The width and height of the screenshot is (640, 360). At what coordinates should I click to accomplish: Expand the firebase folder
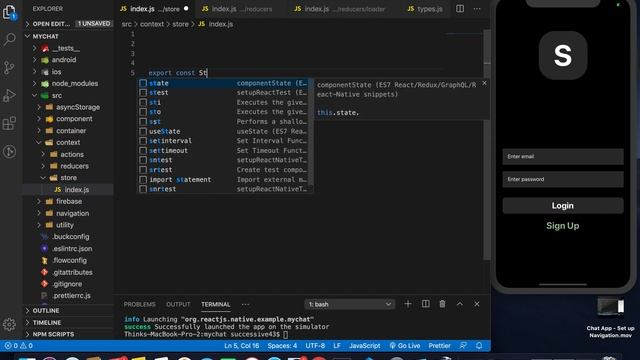tap(68, 202)
